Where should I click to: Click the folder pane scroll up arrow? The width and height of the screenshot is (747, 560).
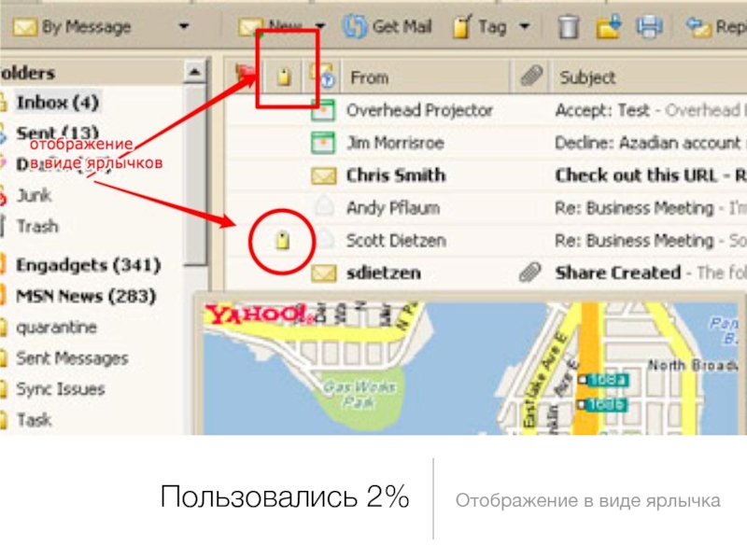click(194, 72)
